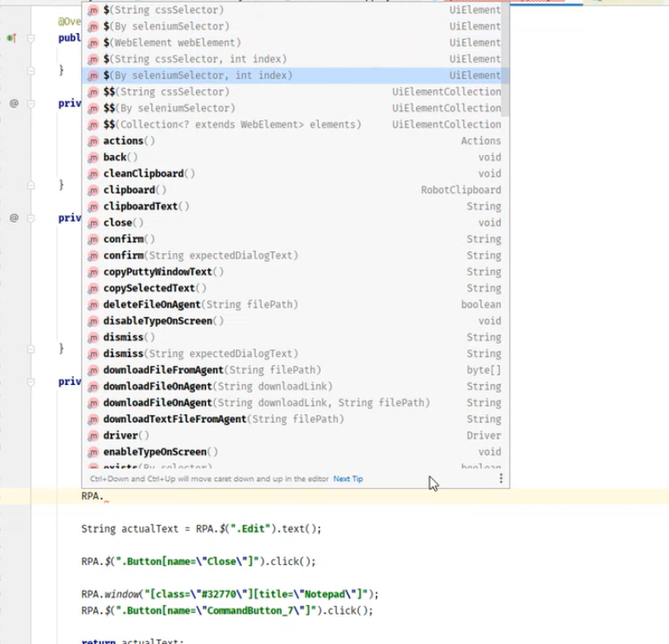Click method icon beside driver()
The height and width of the screenshot is (644, 669).
point(93,436)
